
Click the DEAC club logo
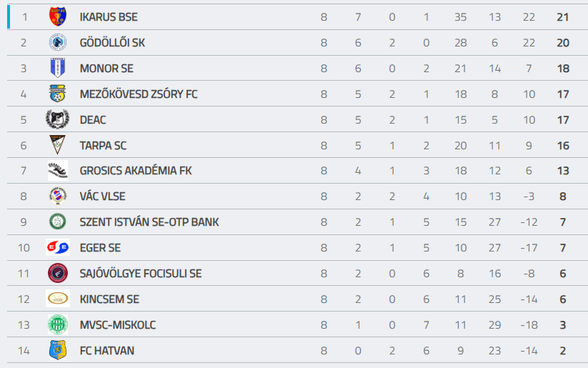[57, 119]
